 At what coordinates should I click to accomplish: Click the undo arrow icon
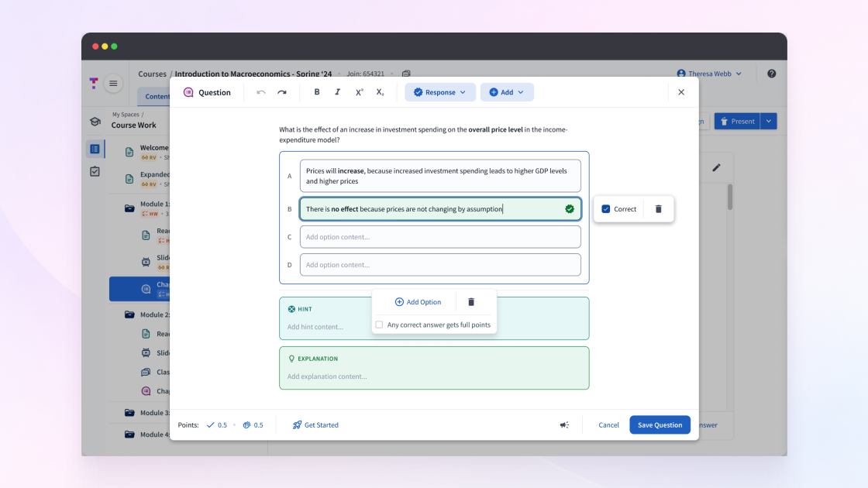(261, 92)
